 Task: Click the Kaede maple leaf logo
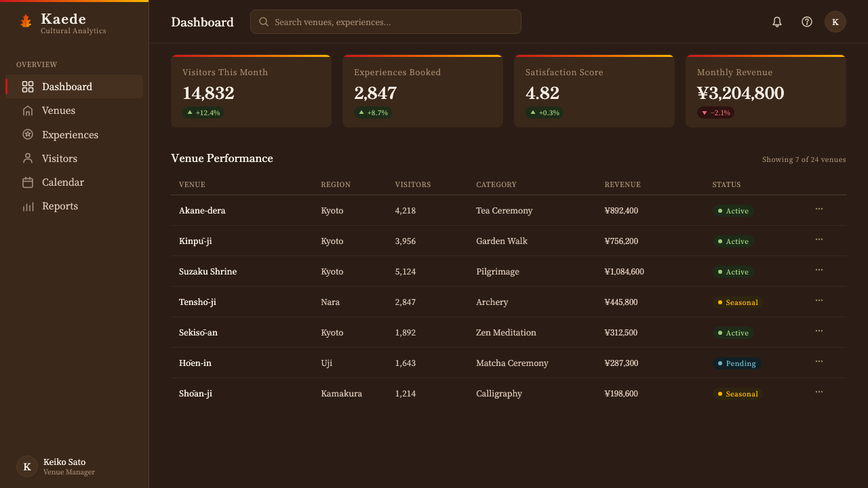(x=26, y=22)
